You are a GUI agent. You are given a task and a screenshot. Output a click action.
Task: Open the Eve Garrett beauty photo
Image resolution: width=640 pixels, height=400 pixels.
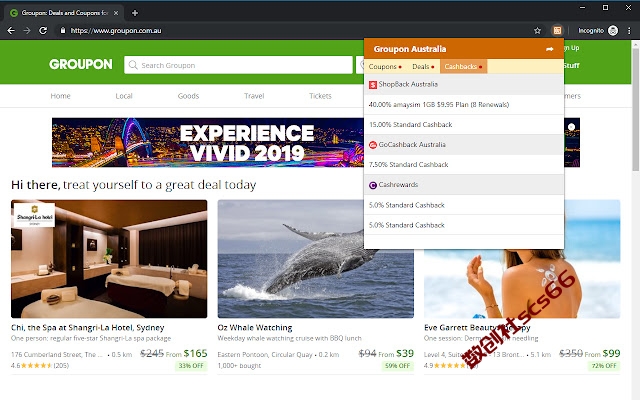[x=522, y=283]
